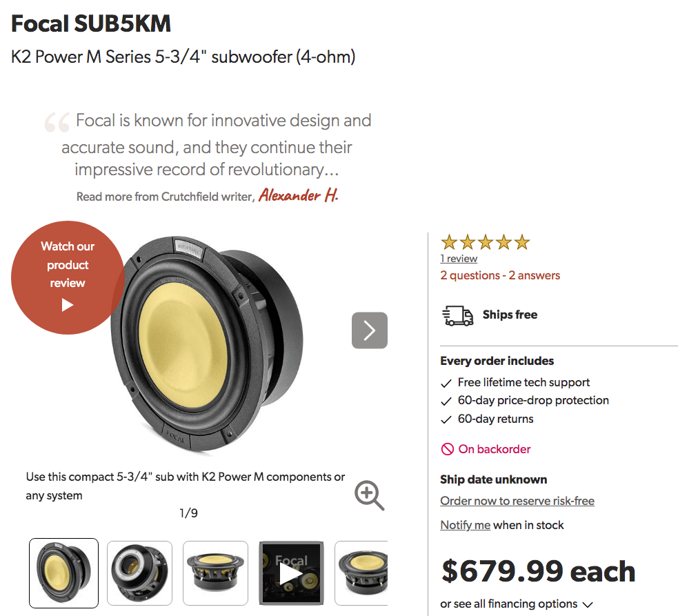This screenshot has height=616, width=678.
Task: Click the Ships free text
Action: pos(510,315)
